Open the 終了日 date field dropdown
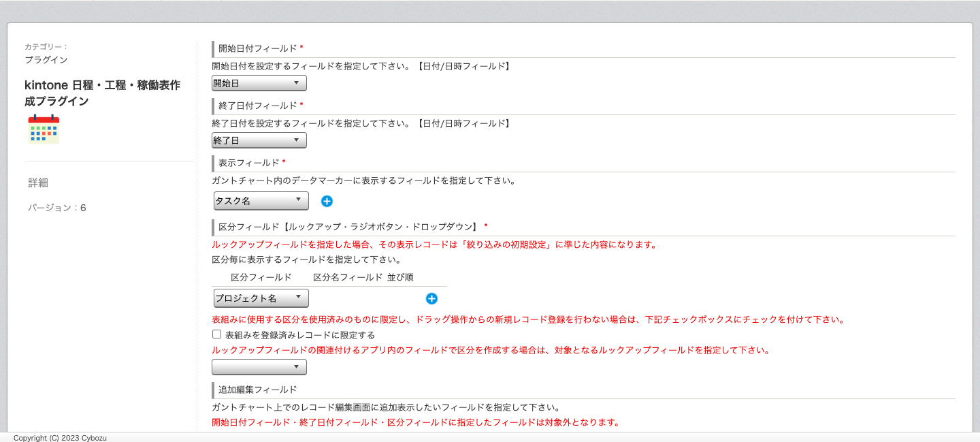The height and width of the screenshot is (442, 980). tap(259, 140)
